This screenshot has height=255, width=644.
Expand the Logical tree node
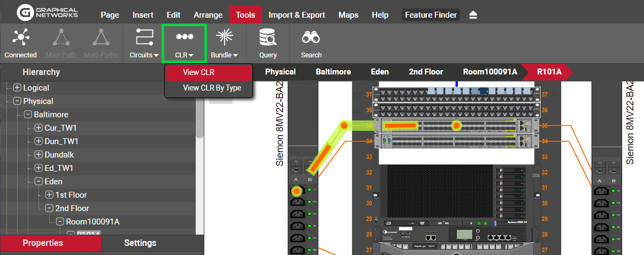click(17, 88)
